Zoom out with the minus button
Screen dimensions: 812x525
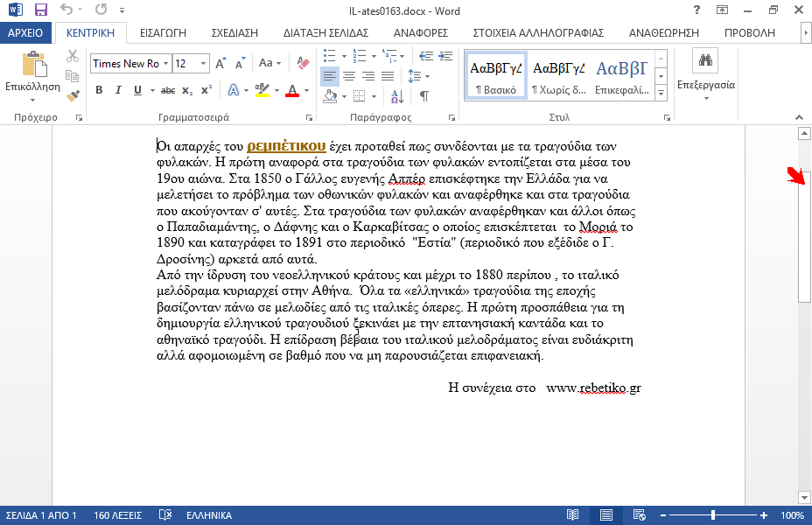pyautogui.click(x=663, y=515)
